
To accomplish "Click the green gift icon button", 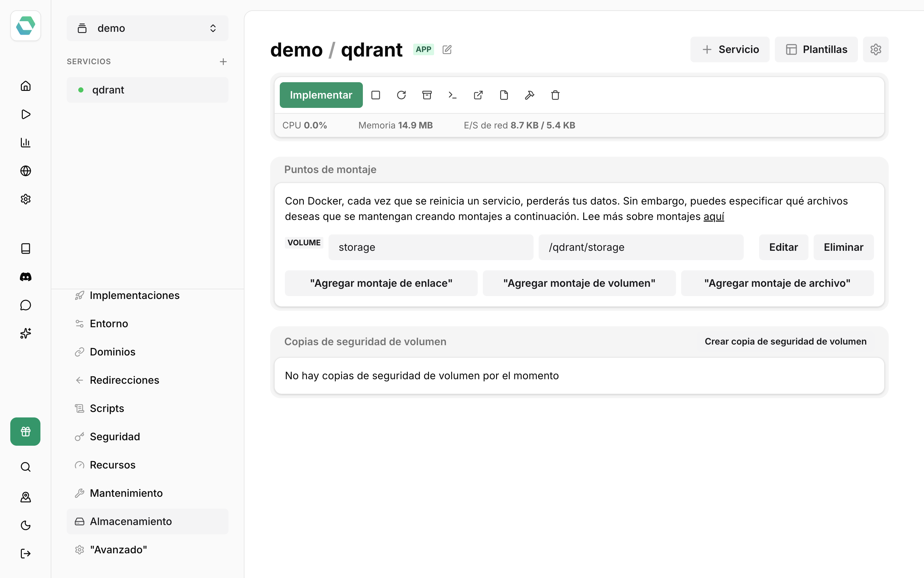I will (26, 432).
